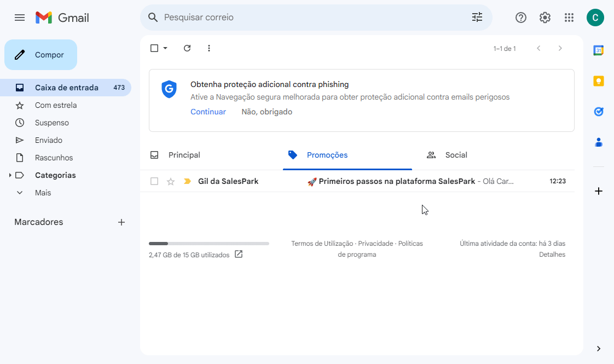Click Continuar to enable enhanced Safe Browsing

click(208, 112)
